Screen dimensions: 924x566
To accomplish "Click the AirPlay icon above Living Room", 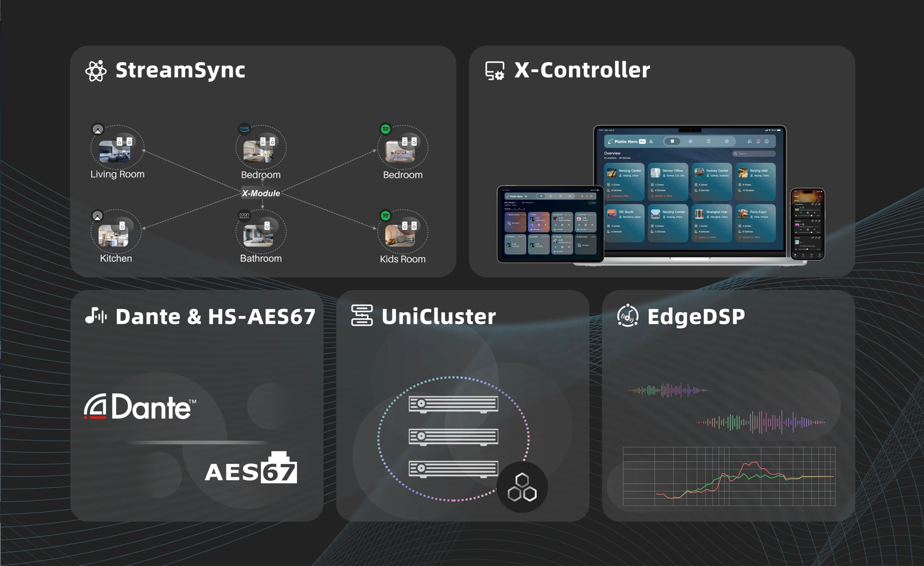I will click(97, 129).
